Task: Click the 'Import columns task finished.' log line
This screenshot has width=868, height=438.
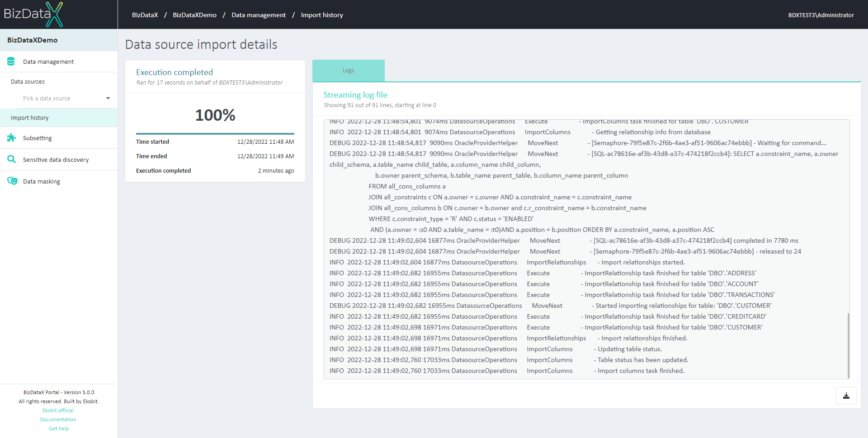Action: tap(507, 371)
